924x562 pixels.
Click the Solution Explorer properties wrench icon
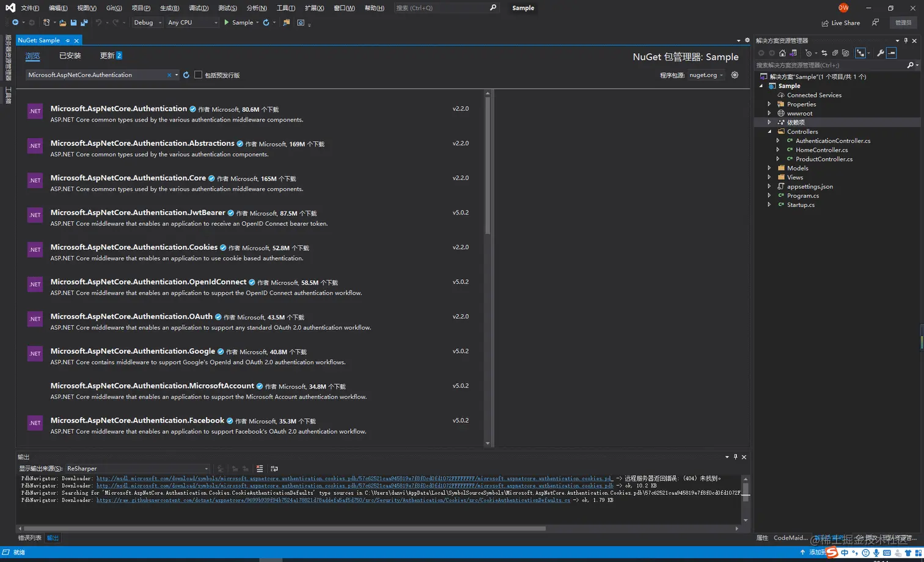pos(880,53)
